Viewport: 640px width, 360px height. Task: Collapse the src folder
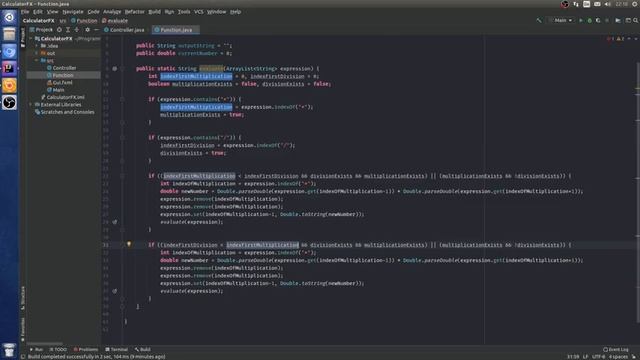pyautogui.click(x=37, y=60)
